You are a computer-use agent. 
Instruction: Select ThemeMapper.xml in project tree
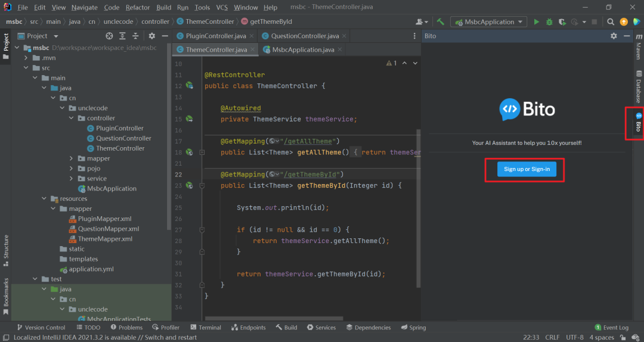(x=105, y=239)
